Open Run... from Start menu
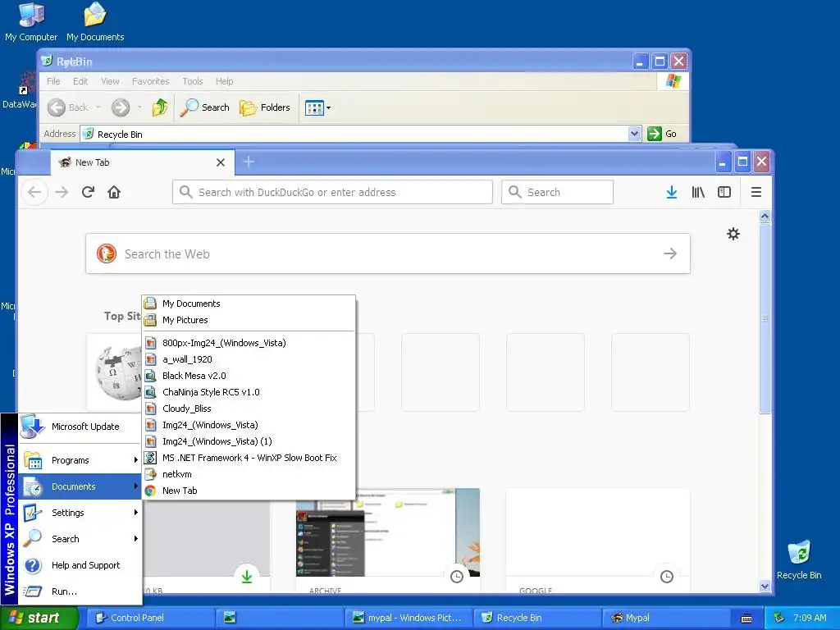 click(x=80, y=591)
